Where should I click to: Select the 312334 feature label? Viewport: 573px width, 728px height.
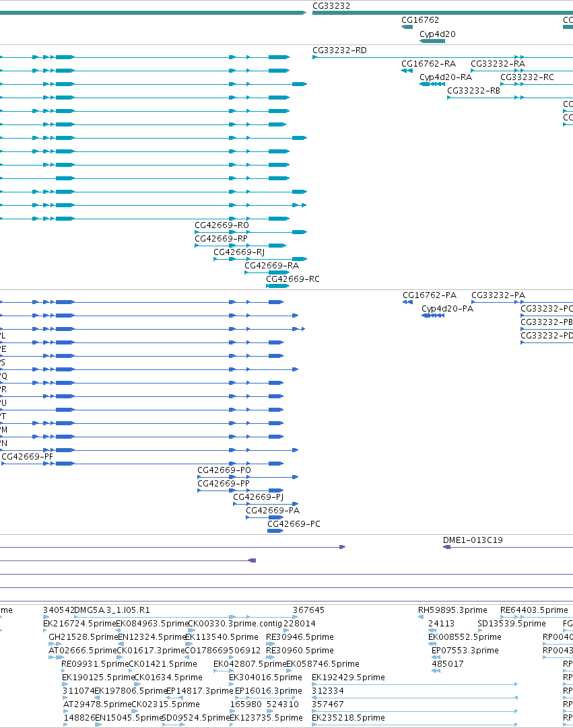coord(328,691)
